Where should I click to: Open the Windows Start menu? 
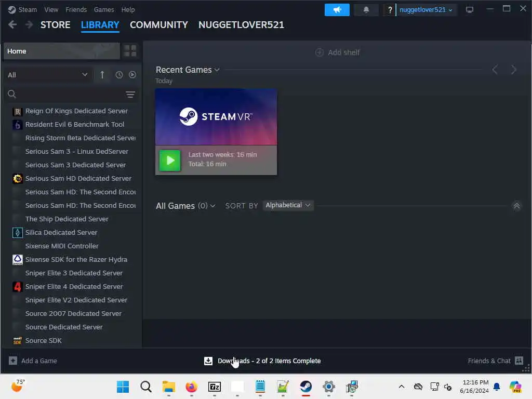click(123, 387)
